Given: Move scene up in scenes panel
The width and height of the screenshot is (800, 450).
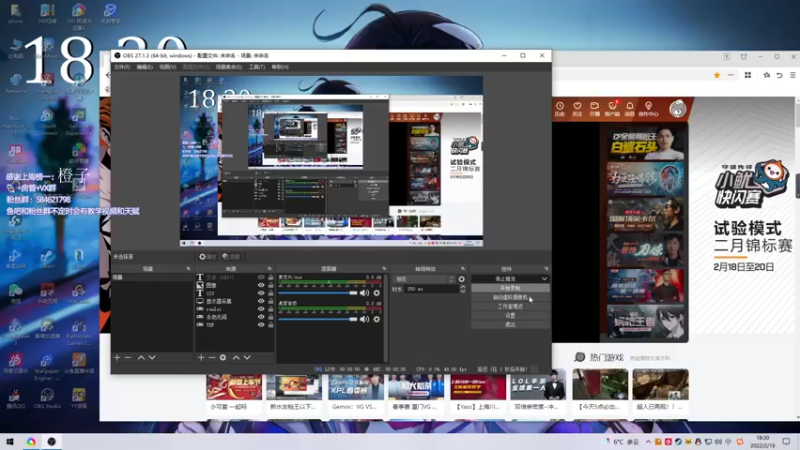Looking at the screenshot, I should point(141,358).
